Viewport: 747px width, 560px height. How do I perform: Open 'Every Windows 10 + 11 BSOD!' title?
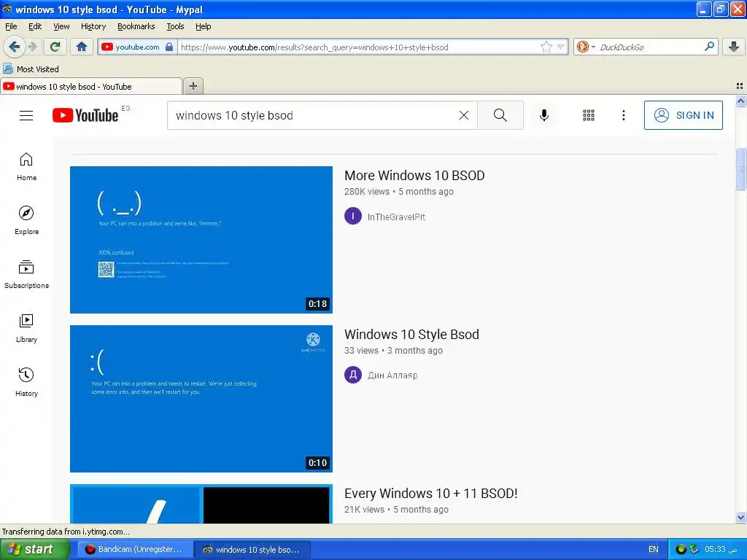pyautogui.click(x=430, y=494)
